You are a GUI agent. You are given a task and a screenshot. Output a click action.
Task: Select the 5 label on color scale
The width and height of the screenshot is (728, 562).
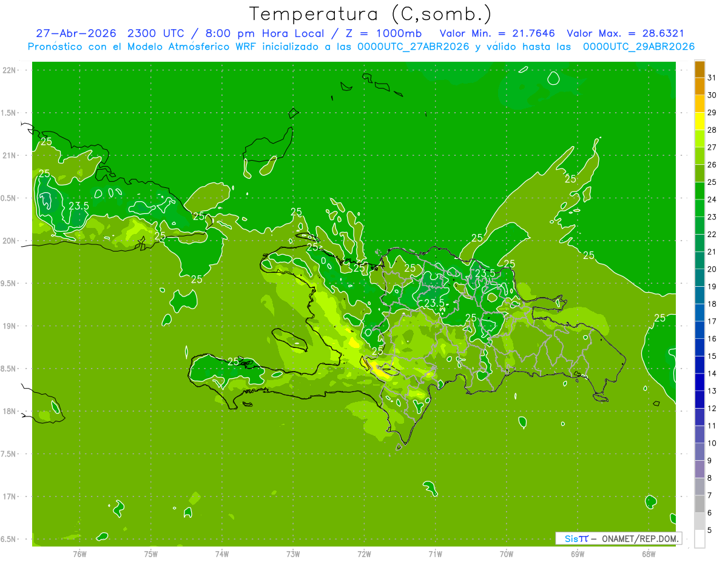click(x=710, y=530)
